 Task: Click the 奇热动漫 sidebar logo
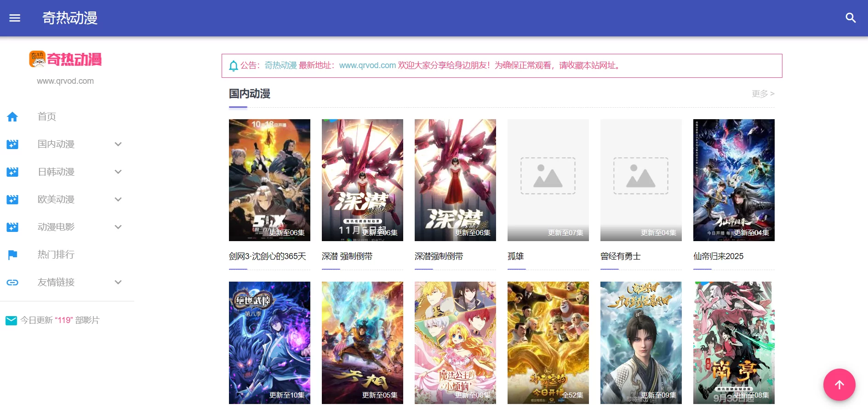tap(65, 59)
